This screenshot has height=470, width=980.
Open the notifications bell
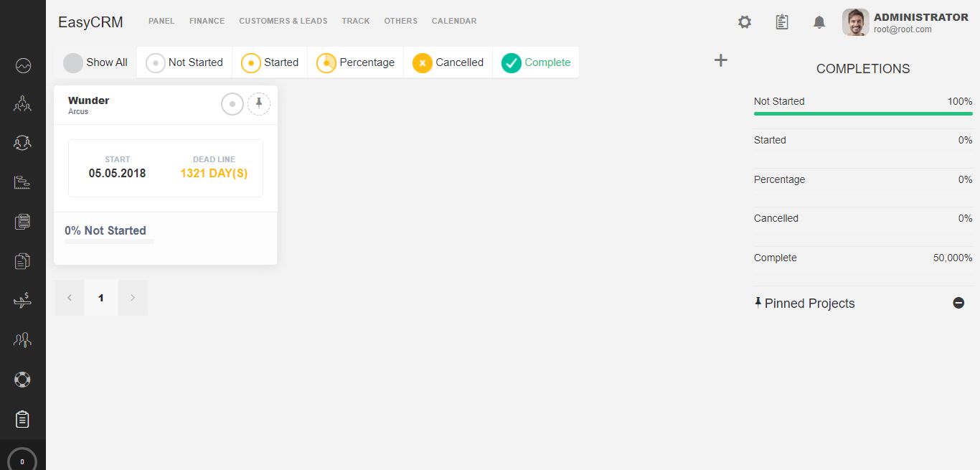click(x=819, y=22)
